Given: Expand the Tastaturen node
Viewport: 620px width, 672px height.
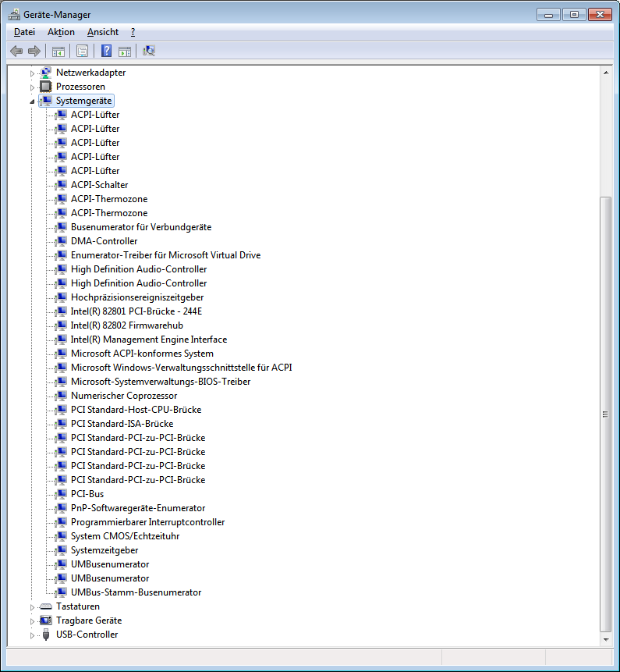Looking at the screenshot, I should (x=32, y=607).
